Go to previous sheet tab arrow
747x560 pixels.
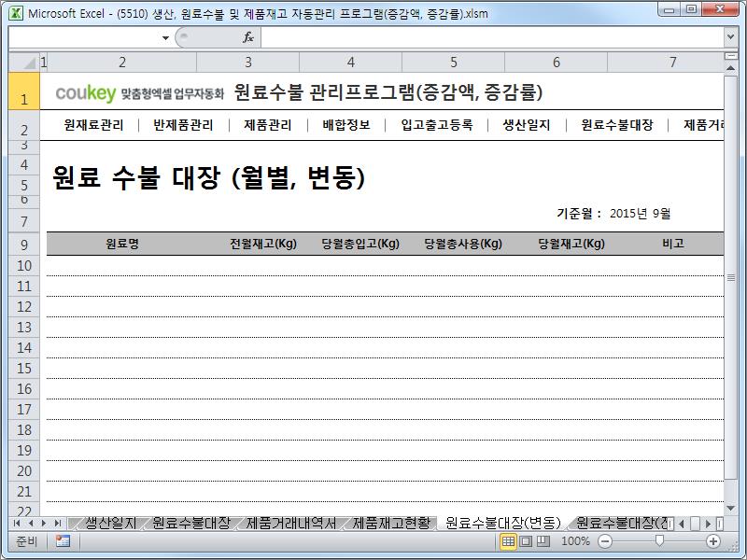tap(31, 524)
